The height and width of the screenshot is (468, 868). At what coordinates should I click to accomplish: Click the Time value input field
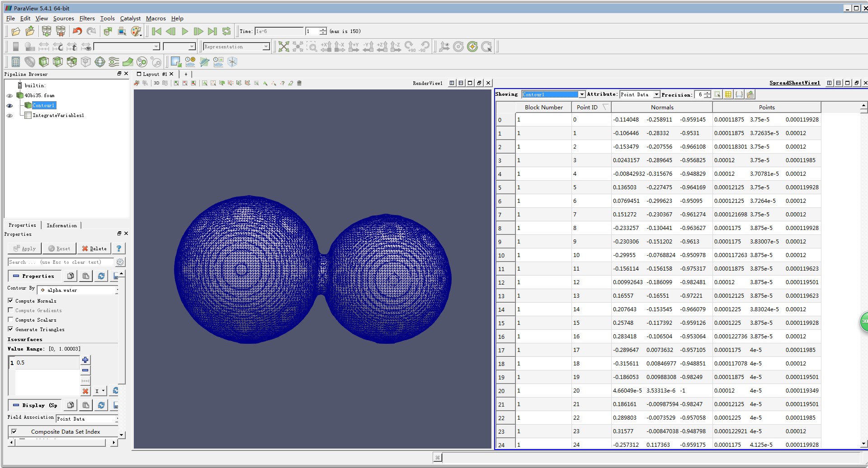pyautogui.click(x=278, y=31)
